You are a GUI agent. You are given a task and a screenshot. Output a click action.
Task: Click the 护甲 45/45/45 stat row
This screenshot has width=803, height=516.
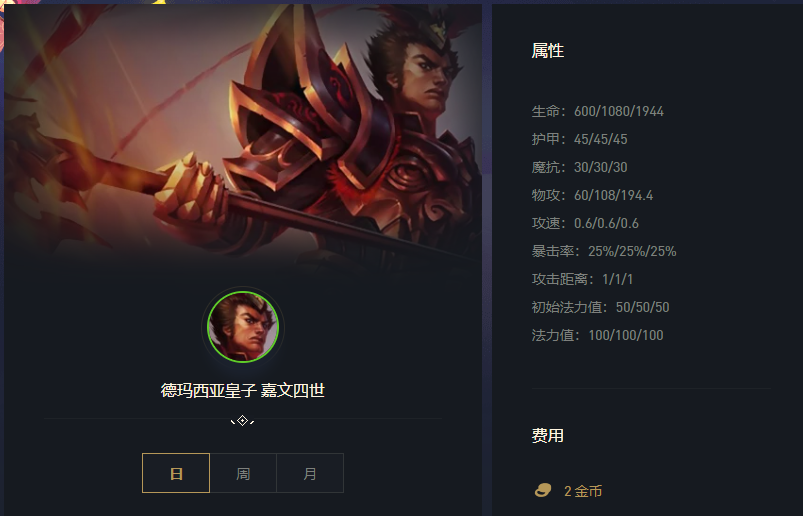(x=579, y=139)
